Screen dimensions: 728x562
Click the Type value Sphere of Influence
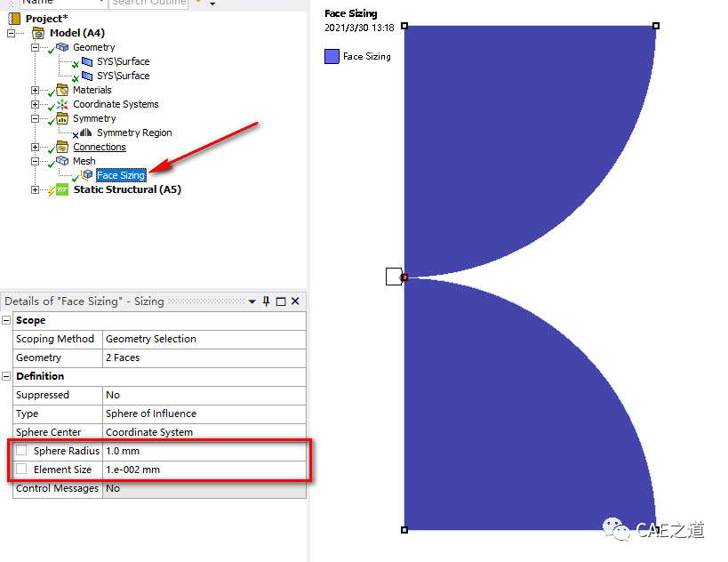[x=204, y=413]
